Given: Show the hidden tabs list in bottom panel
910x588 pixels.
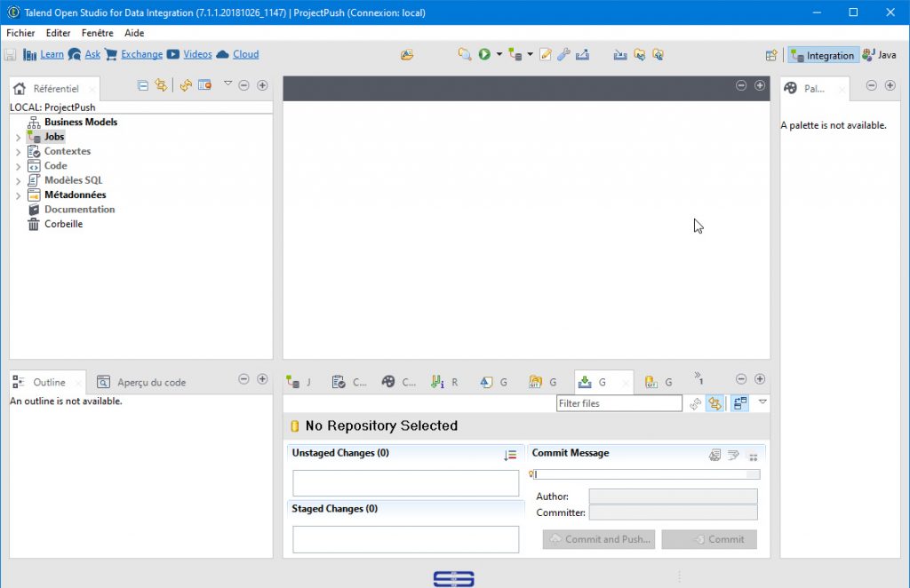Looking at the screenshot, I should pyautogui.click(x=698, y=378).
